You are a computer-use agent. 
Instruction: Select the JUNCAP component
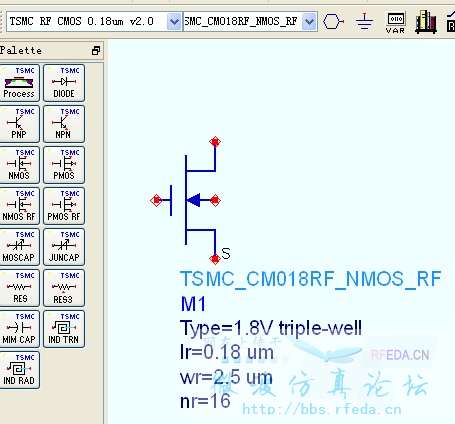pyautogui.click(x=64, y=247)
